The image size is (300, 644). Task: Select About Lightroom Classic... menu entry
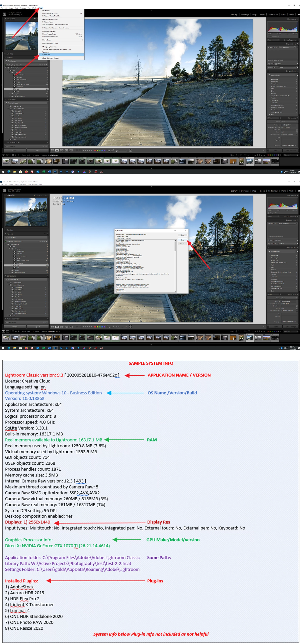[x=51, y=58]
